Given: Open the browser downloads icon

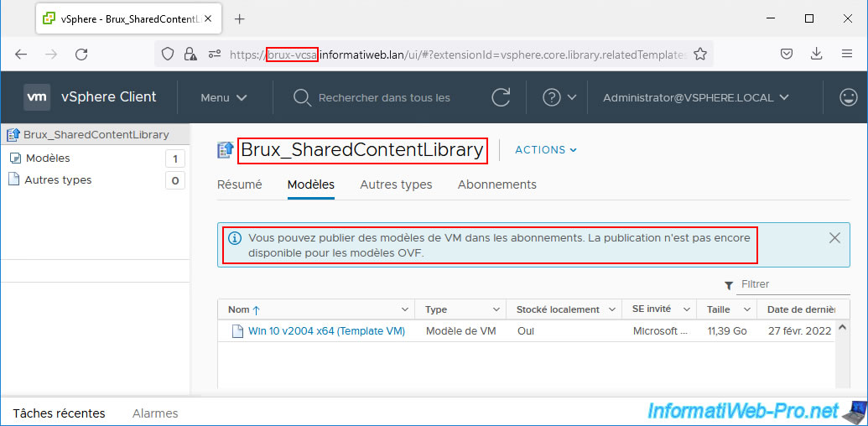Looking at the screenshot, I should (x=816, y=54).
